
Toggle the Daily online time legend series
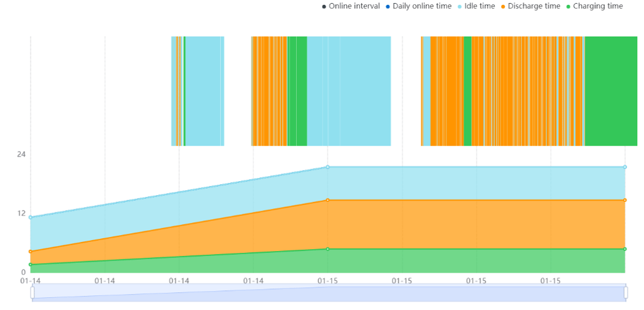(418, 6)
